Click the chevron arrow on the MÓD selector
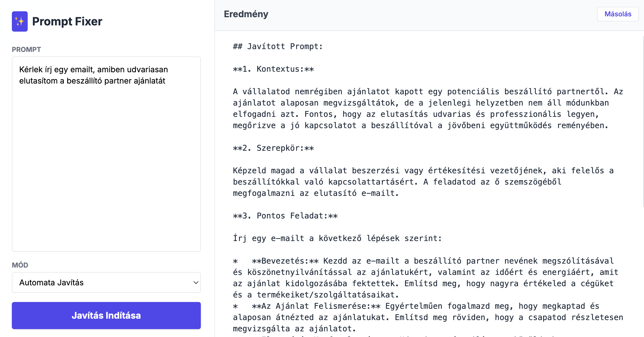The width and height of the screenshot is (644, 337). pos(196,283)
